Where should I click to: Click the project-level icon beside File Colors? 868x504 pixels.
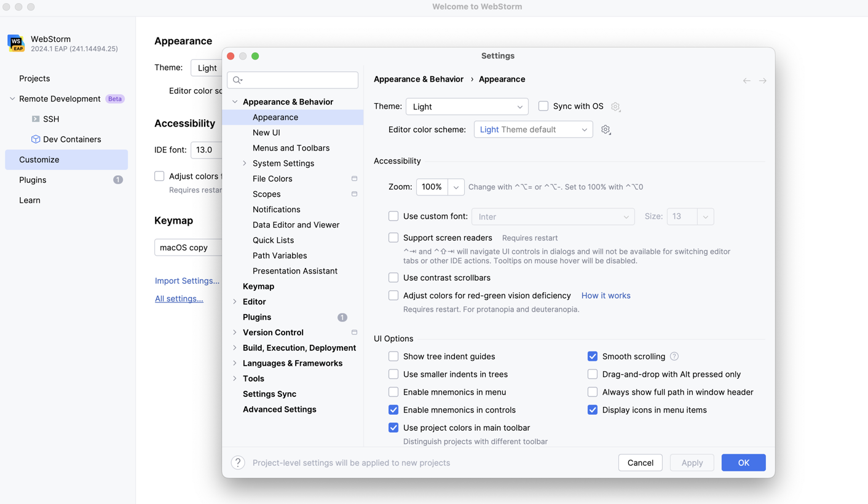(x=354, y=178)
